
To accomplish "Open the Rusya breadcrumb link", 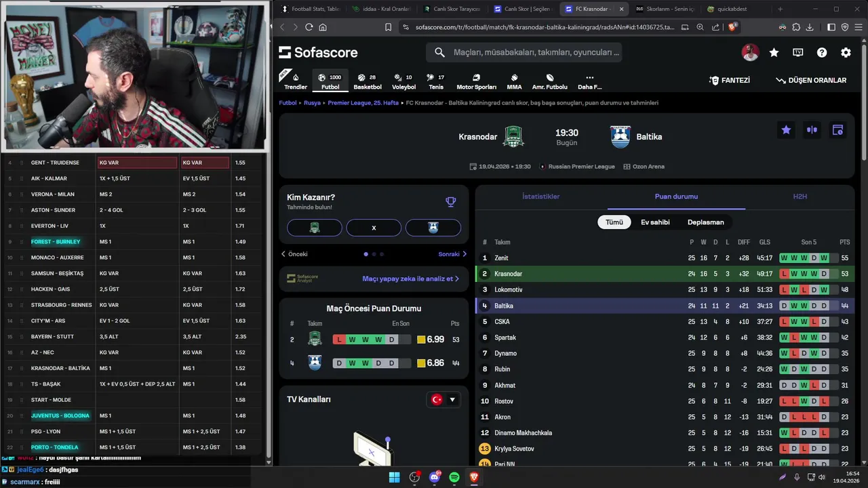I will (x=312, y=103).
